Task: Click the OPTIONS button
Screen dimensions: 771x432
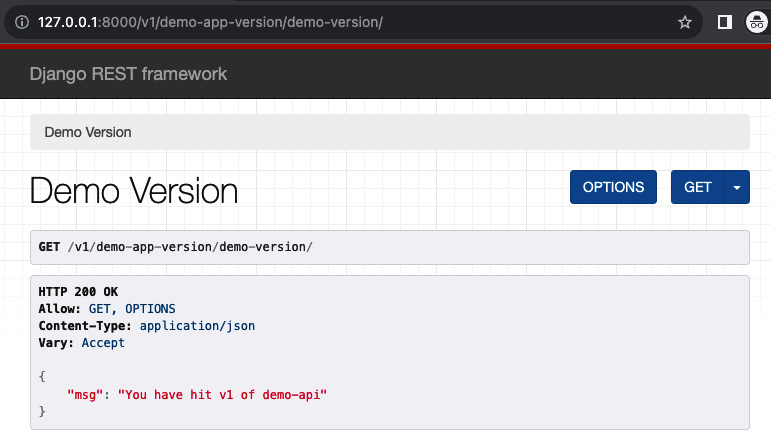Action: point(613,187)
